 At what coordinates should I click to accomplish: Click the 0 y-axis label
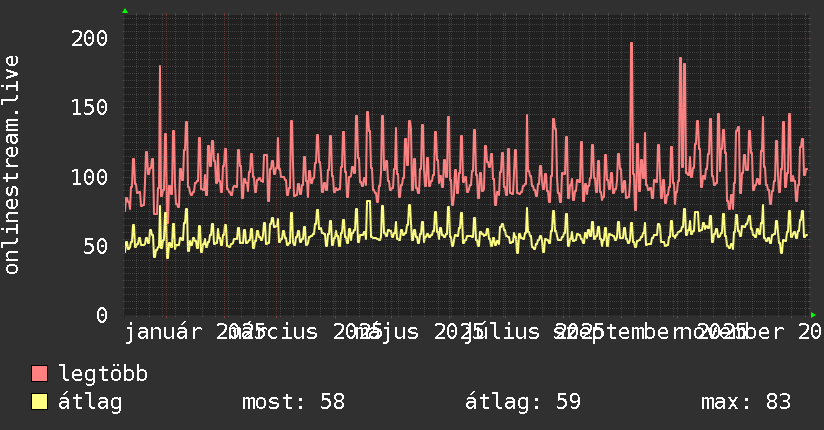click(102, 315)
